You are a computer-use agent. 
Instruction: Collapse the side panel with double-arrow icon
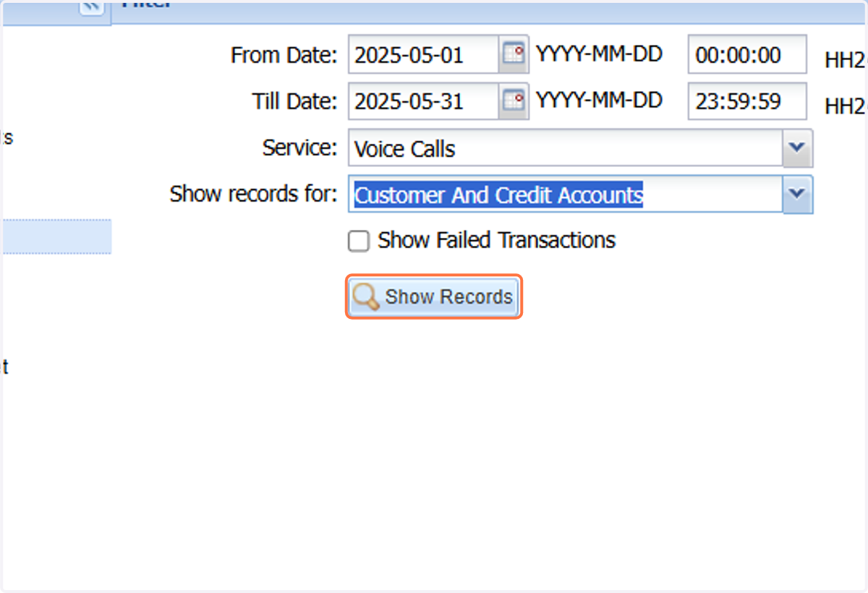coord(91,7)
